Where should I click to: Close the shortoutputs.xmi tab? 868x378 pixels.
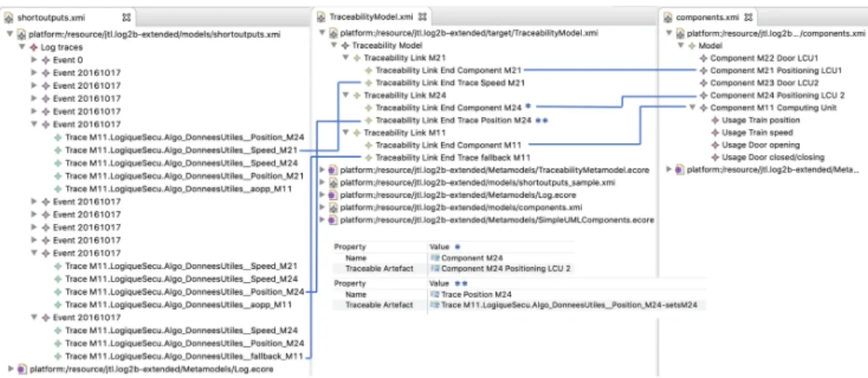point(126,17)
